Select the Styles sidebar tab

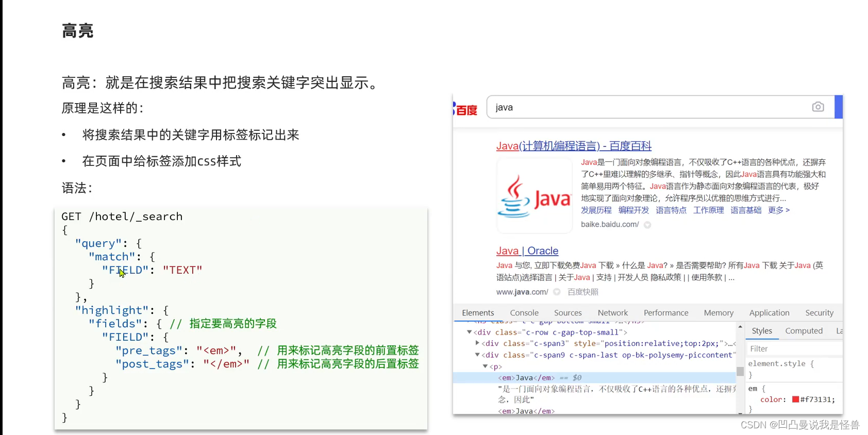point(762,331)
